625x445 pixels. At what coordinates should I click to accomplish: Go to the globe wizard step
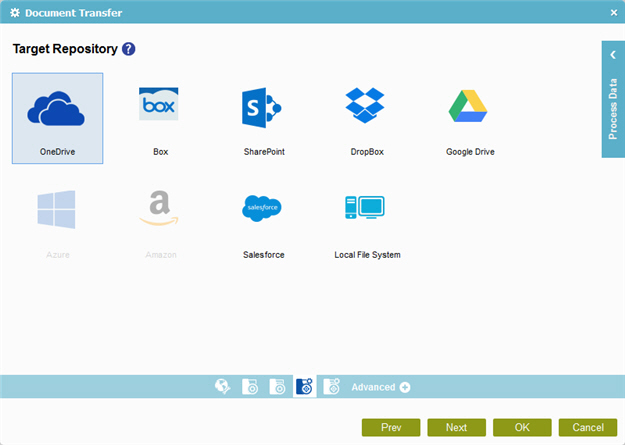(x=222, y=386)
